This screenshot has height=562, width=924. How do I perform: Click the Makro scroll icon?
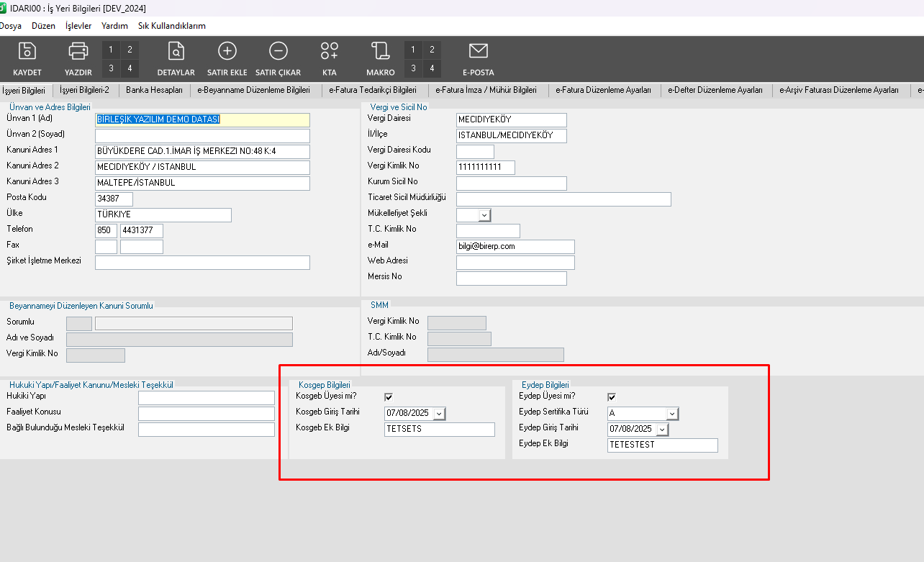point(380,53)
